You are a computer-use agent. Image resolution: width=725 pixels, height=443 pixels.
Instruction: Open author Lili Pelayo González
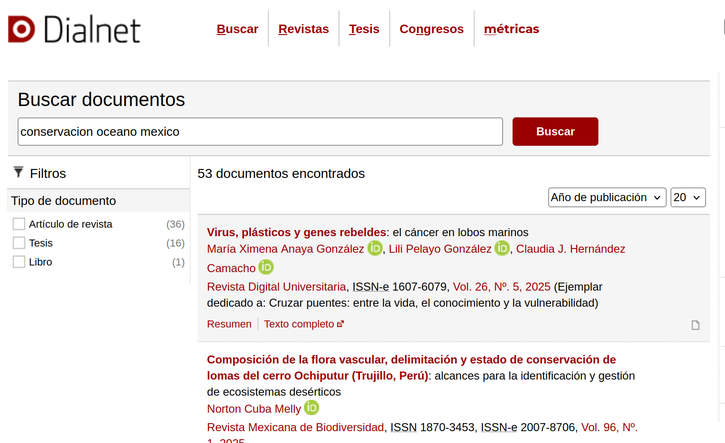coord(440,249)
